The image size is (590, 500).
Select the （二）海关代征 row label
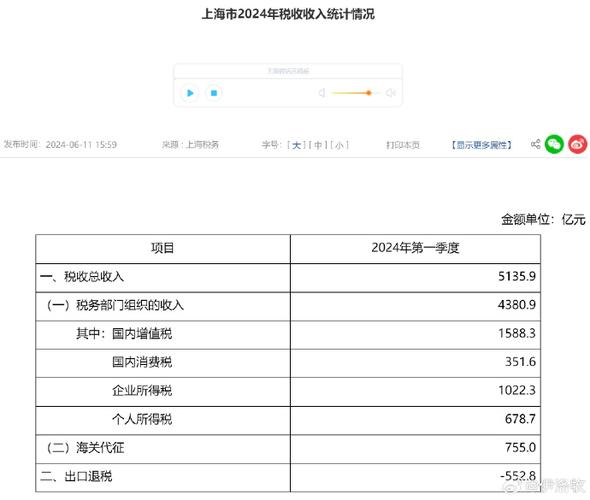(x=84, y=448)
